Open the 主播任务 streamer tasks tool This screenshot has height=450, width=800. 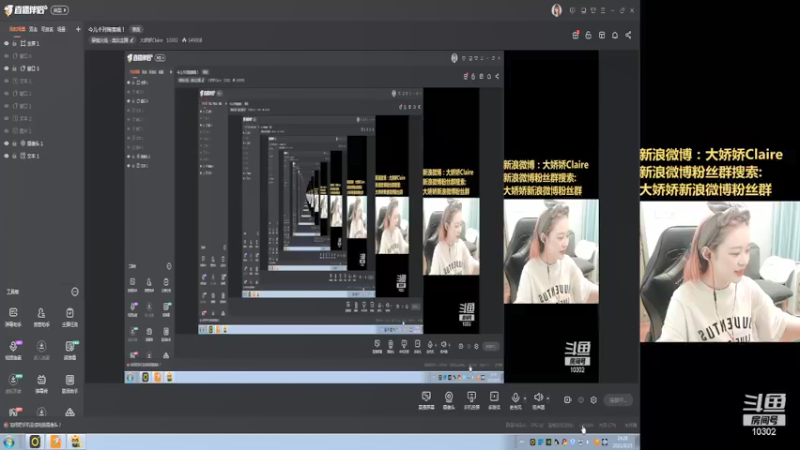pyautogui.click(x=70, y=316)
